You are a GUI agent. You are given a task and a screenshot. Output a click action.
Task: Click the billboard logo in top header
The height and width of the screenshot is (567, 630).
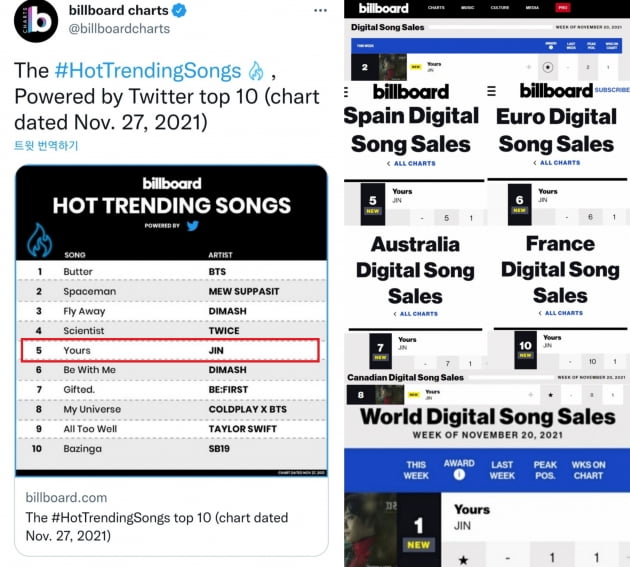click(383, 8)
